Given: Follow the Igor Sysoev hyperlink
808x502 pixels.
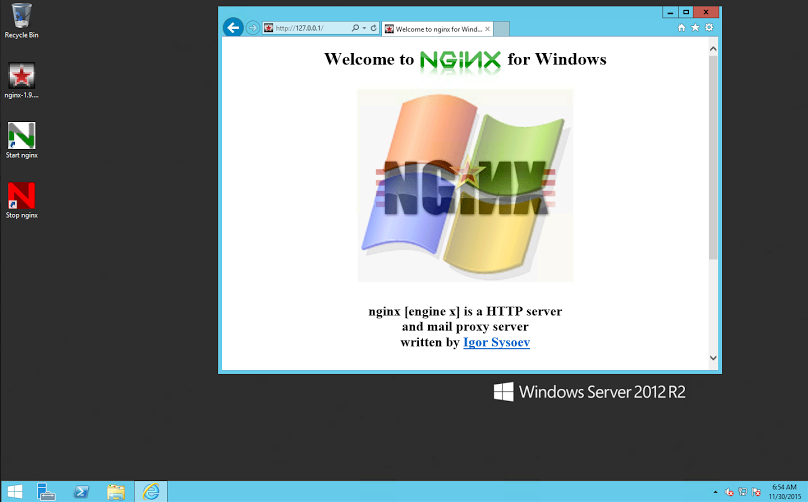Looking at the screenshot, I should 496,342.
